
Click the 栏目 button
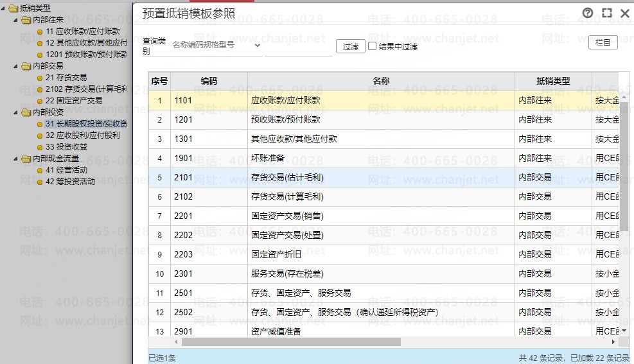[x=603, y=42]
